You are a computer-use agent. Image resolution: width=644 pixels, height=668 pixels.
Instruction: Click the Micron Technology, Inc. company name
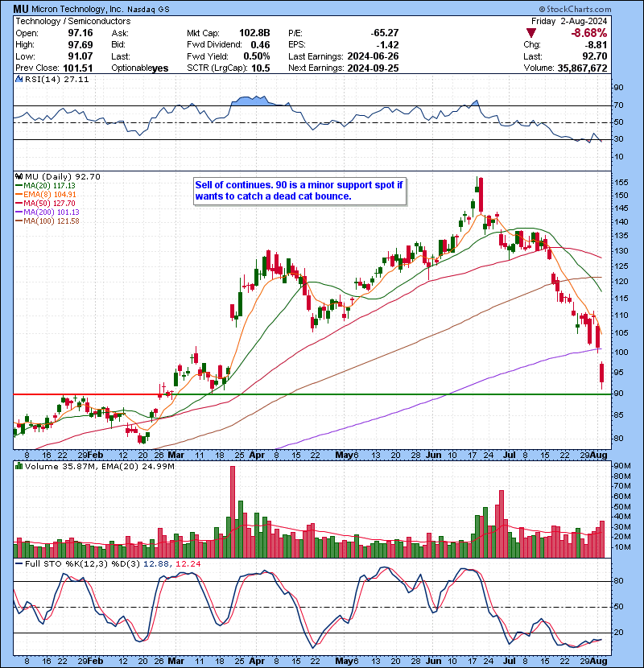[77, 10]
